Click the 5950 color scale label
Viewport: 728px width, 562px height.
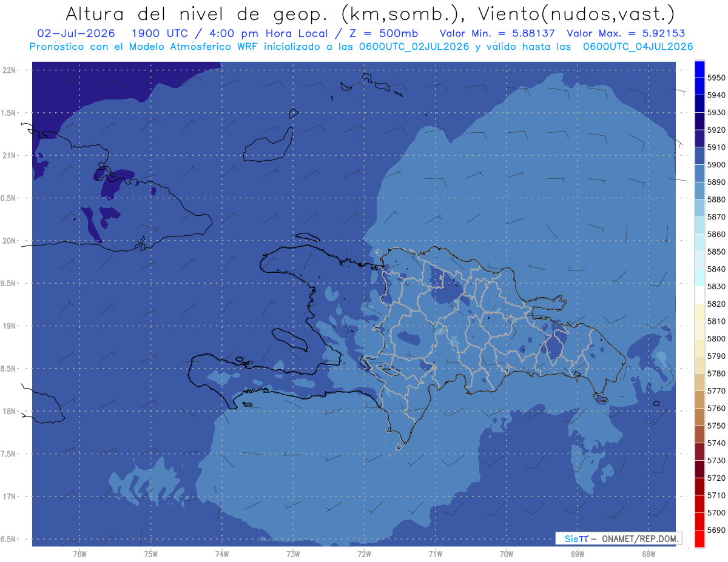point(716,78)
